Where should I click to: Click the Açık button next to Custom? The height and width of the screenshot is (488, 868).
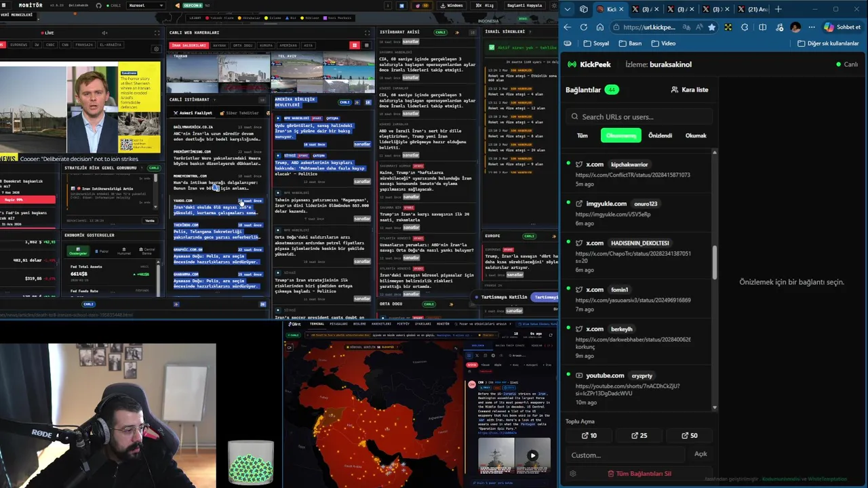pyautogui.click(x=701, y=454)
